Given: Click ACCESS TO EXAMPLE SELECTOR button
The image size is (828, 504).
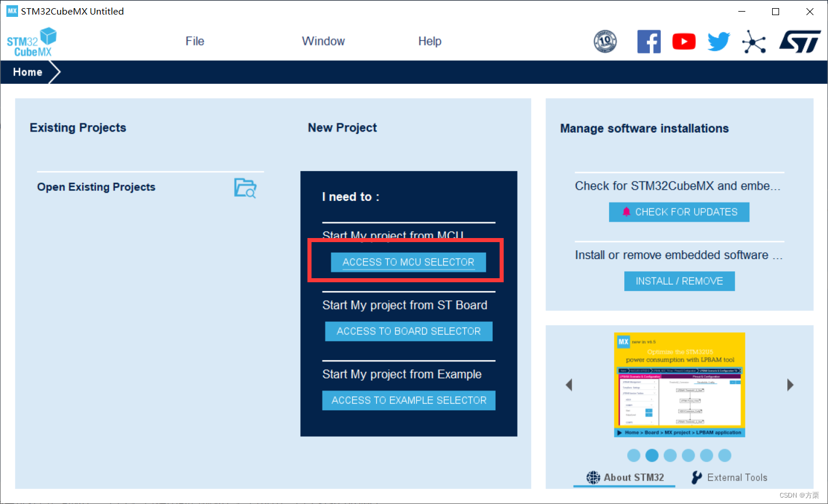Looking at the screenshot, I should point(409,400).
